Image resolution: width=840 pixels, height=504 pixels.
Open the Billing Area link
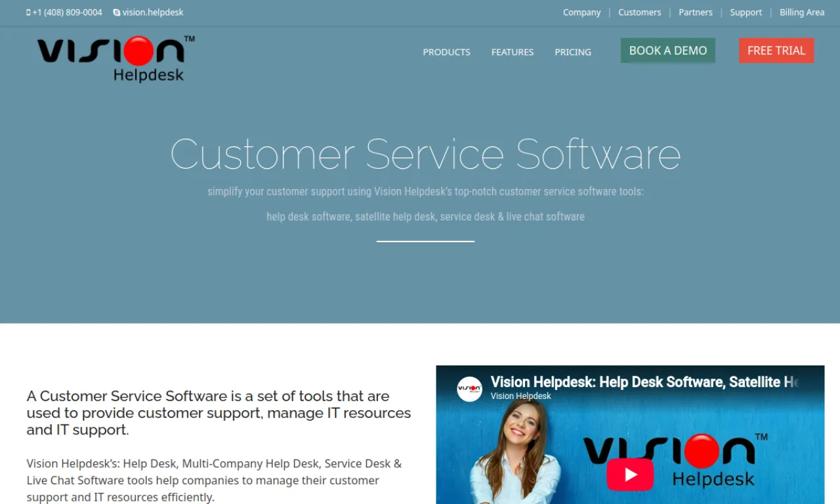(802, 12)
